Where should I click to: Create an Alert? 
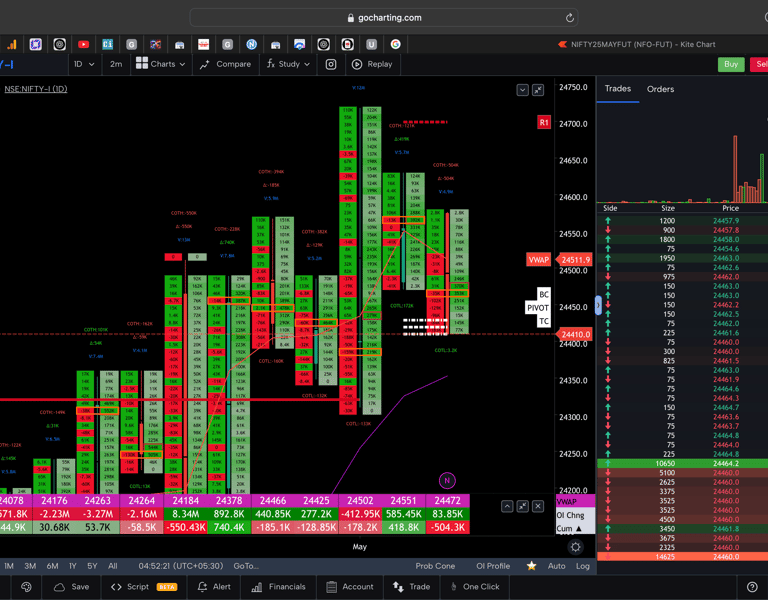coord(214,587)
